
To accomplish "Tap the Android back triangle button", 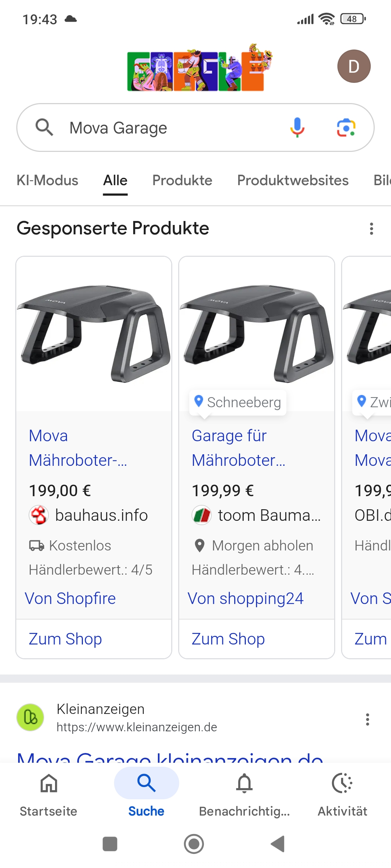I will click(x=278, y=844).
